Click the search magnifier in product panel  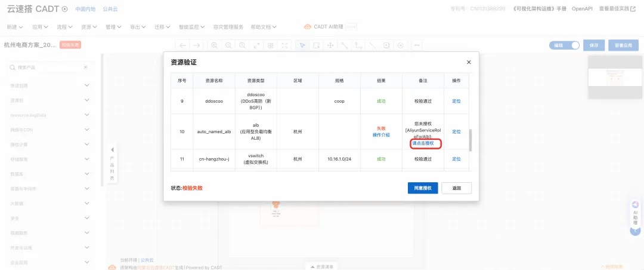point(13,67)
